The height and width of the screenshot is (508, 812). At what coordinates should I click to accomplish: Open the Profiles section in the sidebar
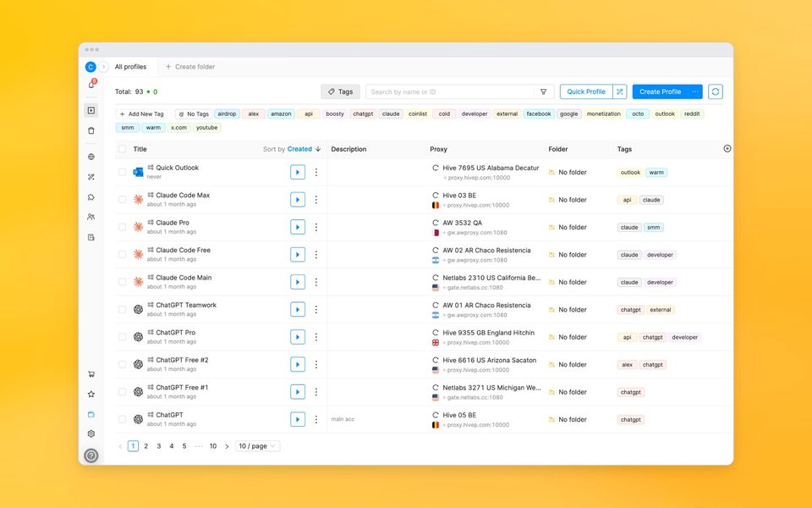[x=91, y=110]
